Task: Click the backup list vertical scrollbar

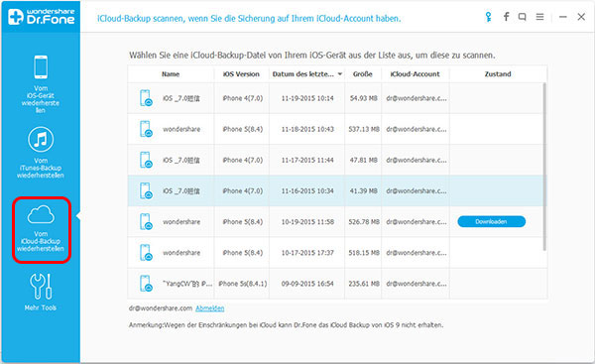Action: [x=544, y=167]
